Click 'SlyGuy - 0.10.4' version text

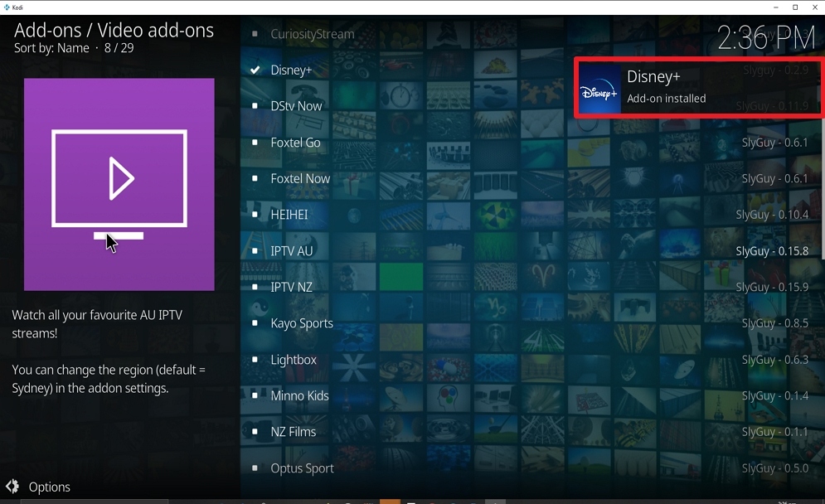pos(772,214)
